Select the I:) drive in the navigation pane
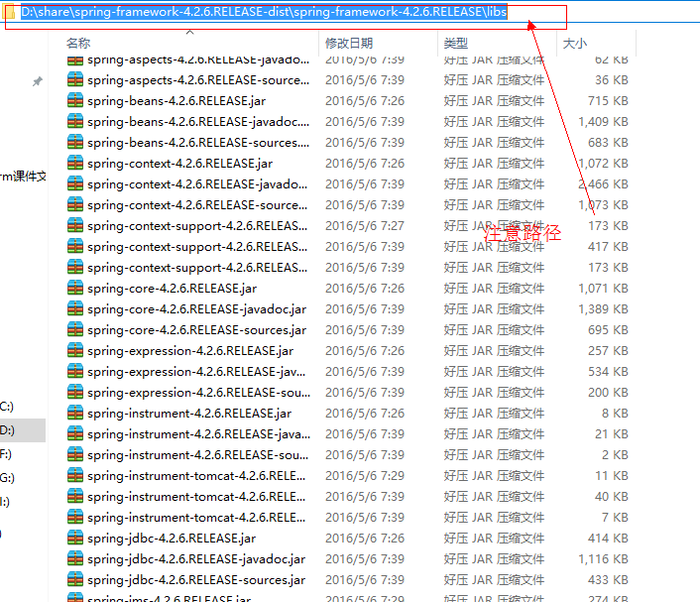 tap(5, 502)
